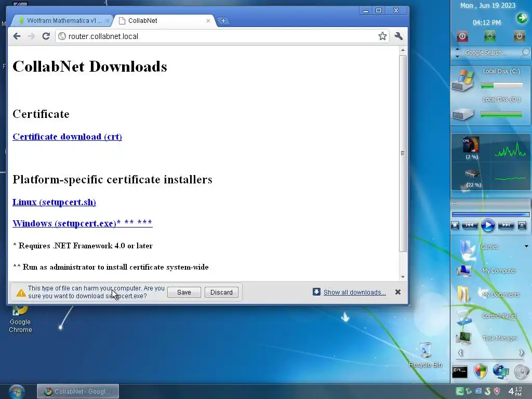Open the Local Disk (C:) drive icon
The width and height of the screenshot is (532, 399).
tap(462, 80)
